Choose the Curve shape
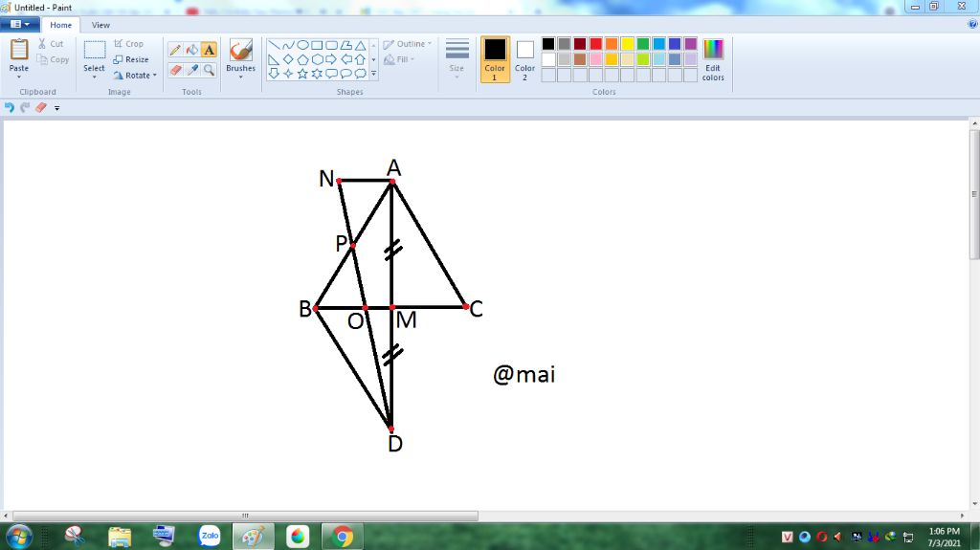 click(x=288, y=45)
